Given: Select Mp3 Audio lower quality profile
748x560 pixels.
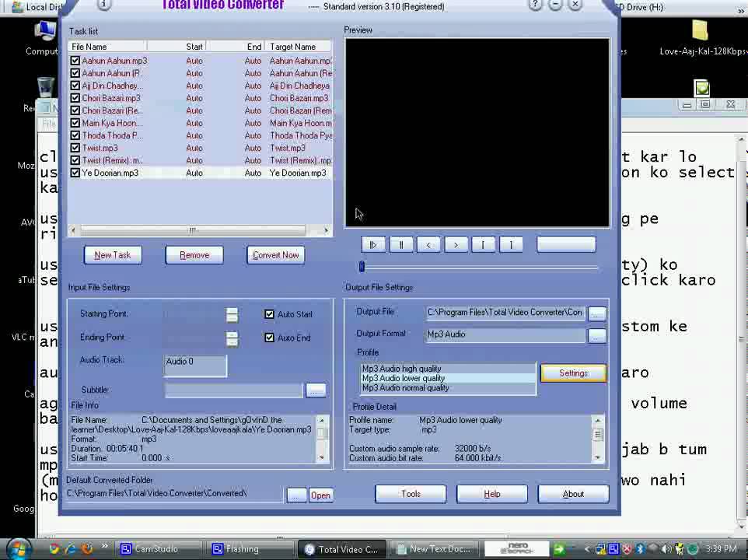Looking at the screenshot, I should pyautogui.click(x=448, y=378).
